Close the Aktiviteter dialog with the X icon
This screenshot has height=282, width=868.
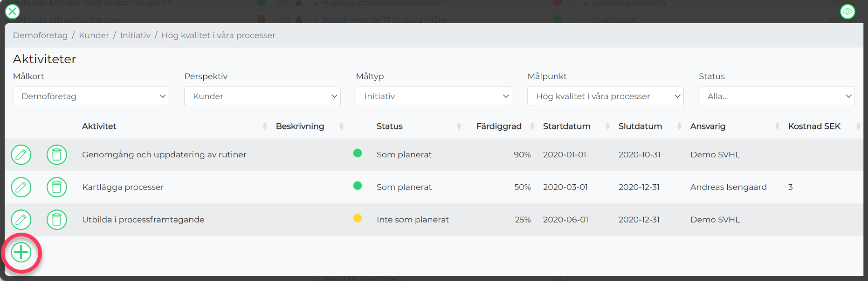pos(13,12)
